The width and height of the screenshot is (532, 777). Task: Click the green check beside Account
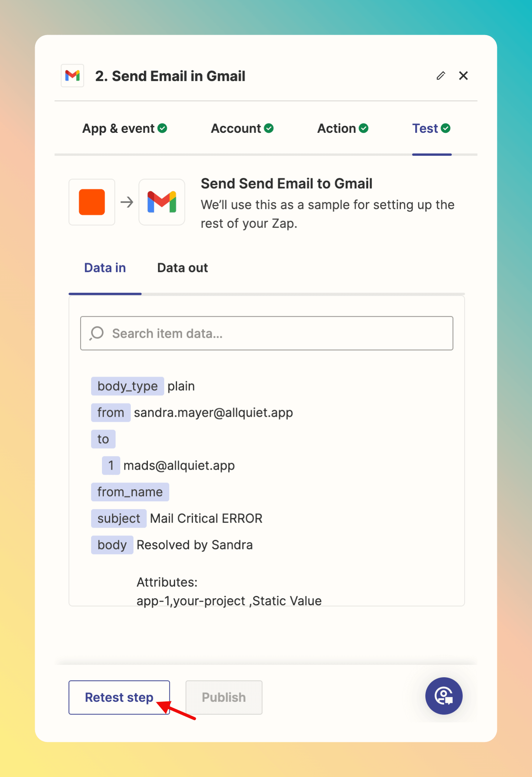click(x=269, y=128)
